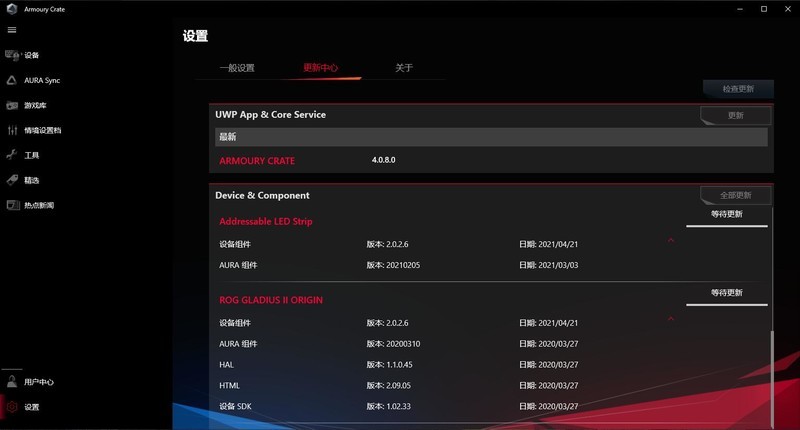Switch to General Settings (一般设置) tab
800x430 pixels.
237,68
